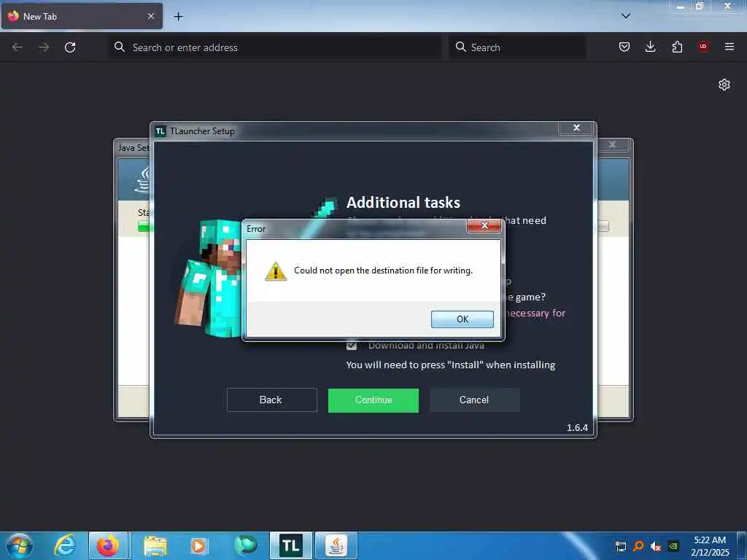Open Windows Explorer from the taskbar
Viewport: 747px width, 560px height.
point(155,545)
